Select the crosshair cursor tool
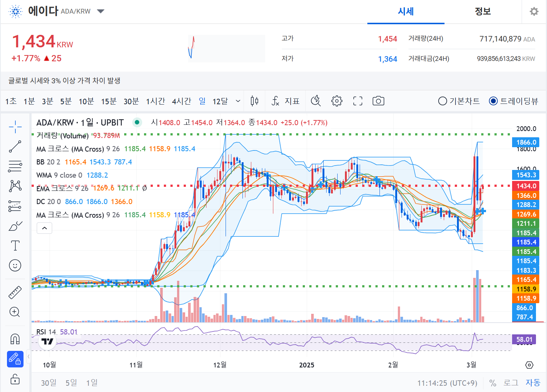Screen dimensions: 547x392 pos(15,127)
